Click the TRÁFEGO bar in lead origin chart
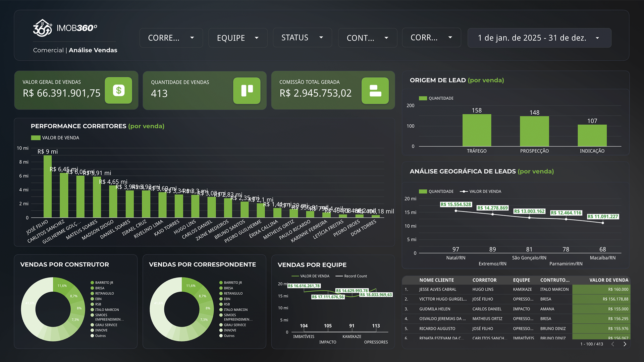 (477, 130)
